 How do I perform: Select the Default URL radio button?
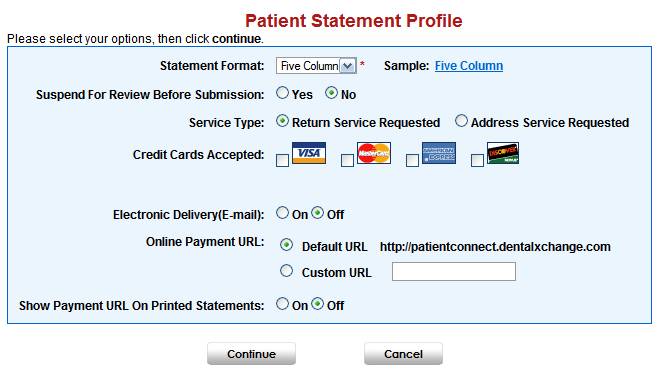287,245
